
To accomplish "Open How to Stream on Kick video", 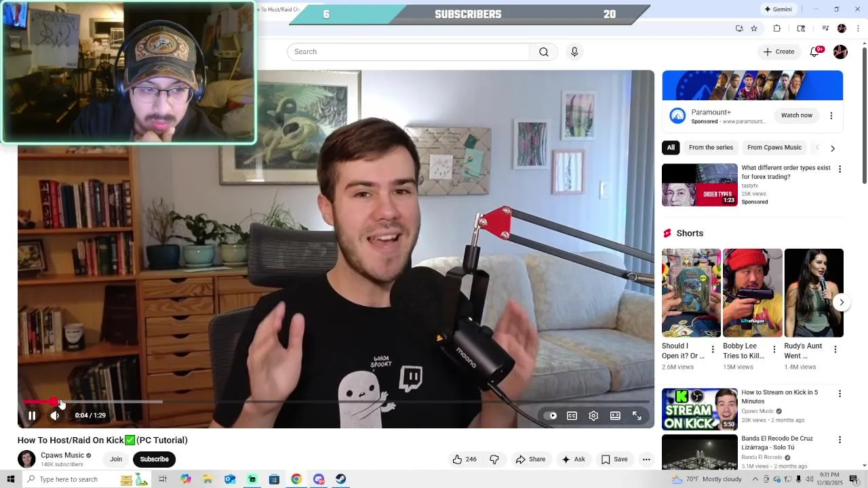I will coord(700,409).
